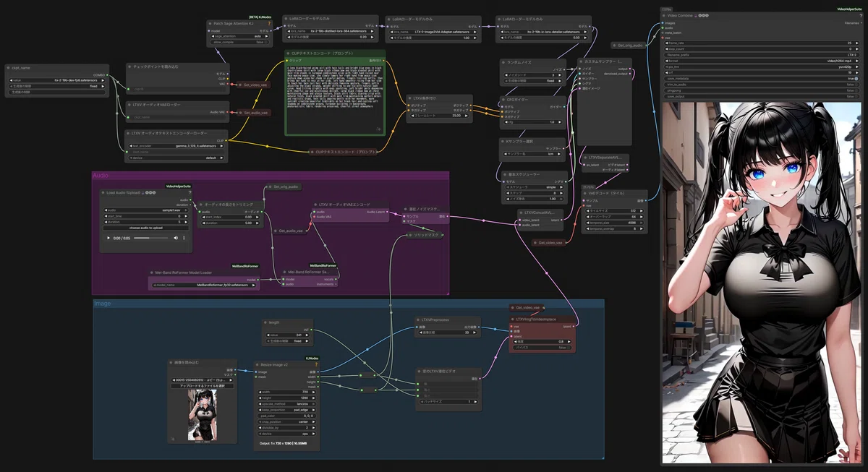Increase width 720 in Resize Image
This screenshot has height=472, width=868.
point(313,392)
